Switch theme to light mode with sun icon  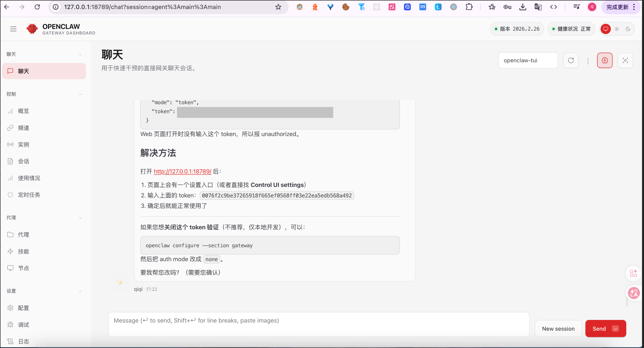click(617, 29)
